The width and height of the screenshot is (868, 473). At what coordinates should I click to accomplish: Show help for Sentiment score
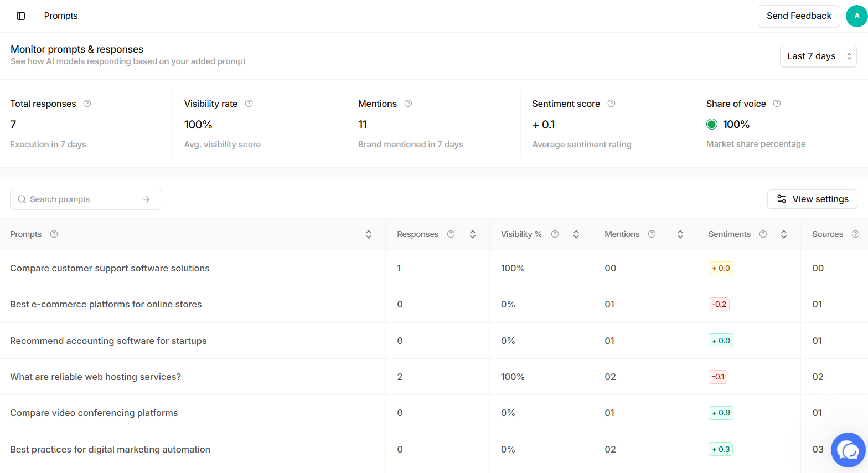[612, 104]
